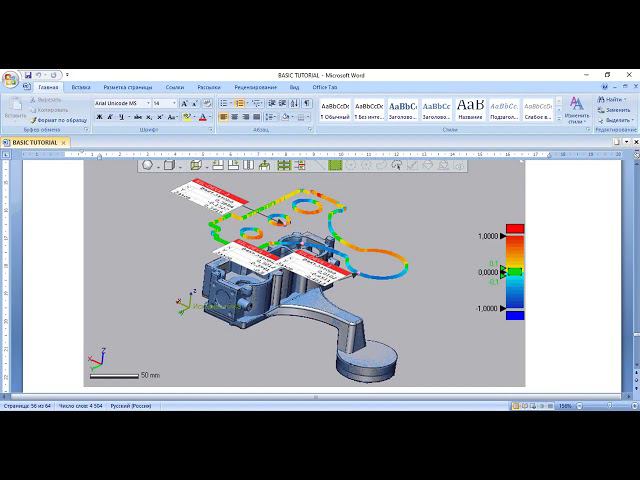Open the line spacing menu
The width and height of the screenshot is (640, 480).
pos(270,117)
